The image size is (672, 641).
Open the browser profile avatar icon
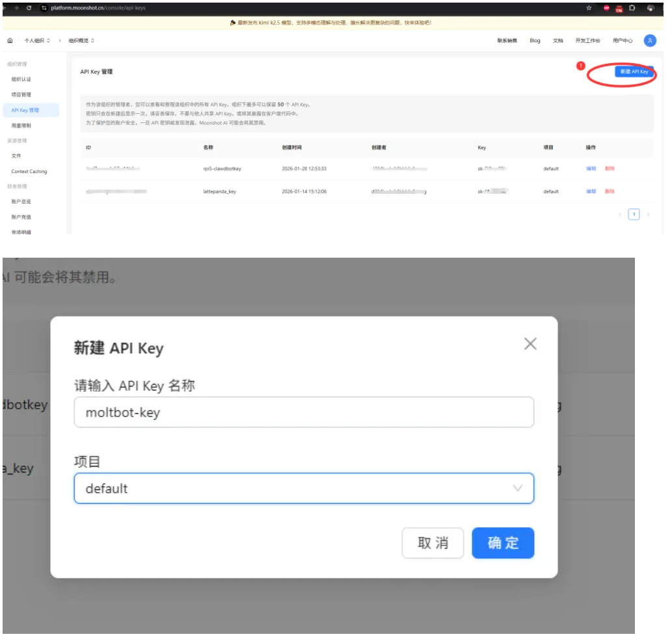pos(651,8)
